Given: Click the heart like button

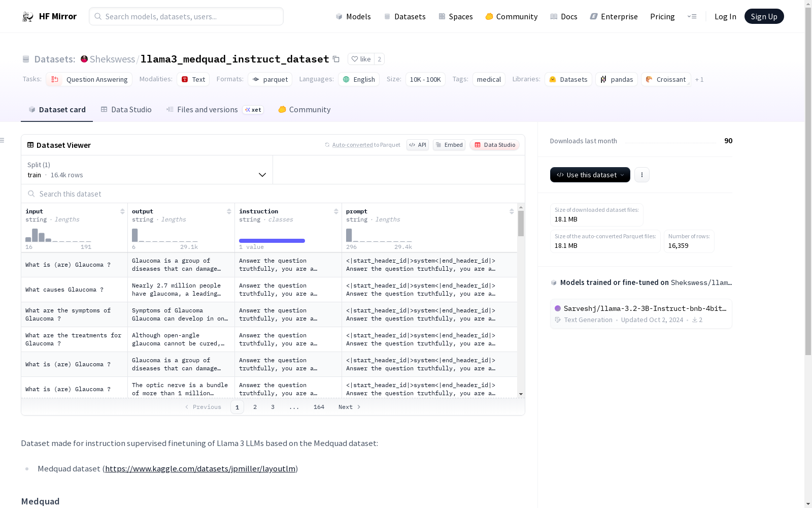Looking at the screenshot, I should [x=361, y=59].
